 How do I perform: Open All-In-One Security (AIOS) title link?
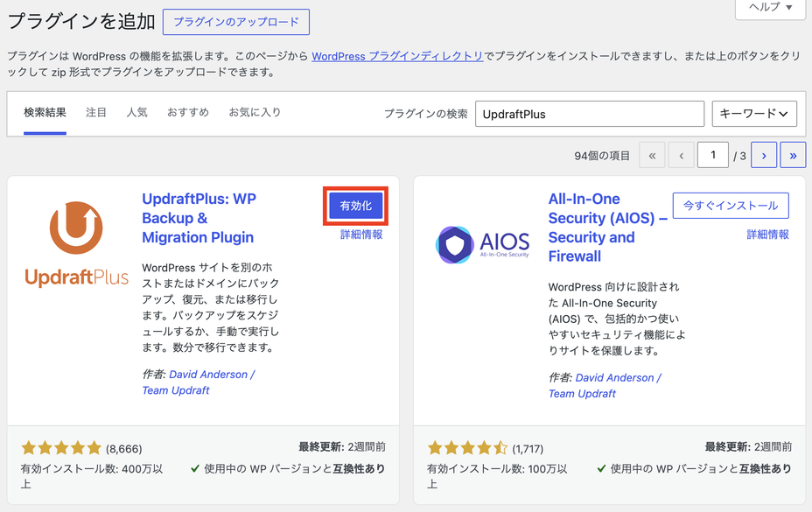pos(607,228)
